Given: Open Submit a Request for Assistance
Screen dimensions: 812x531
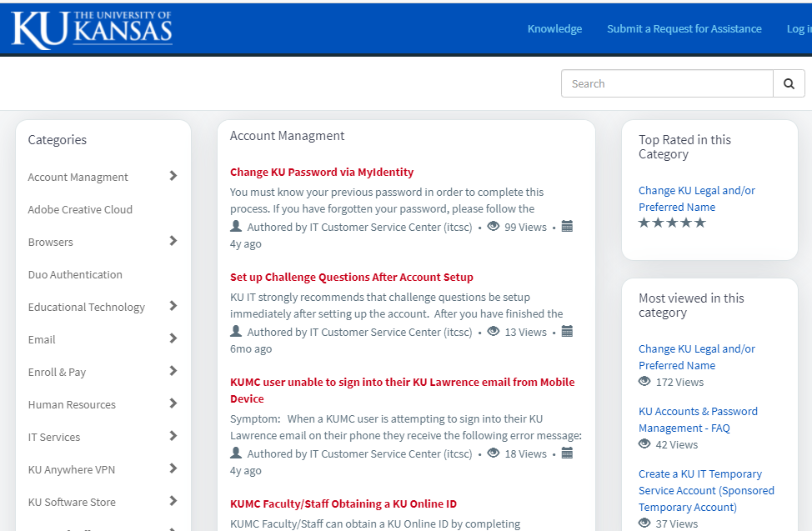Looking at the screenshot, I should [684, 28].
